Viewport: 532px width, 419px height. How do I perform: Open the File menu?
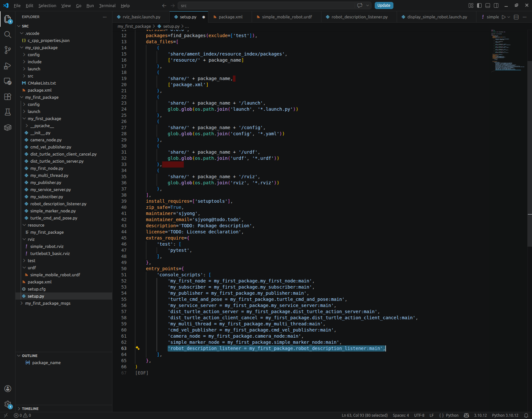(17, 5)
